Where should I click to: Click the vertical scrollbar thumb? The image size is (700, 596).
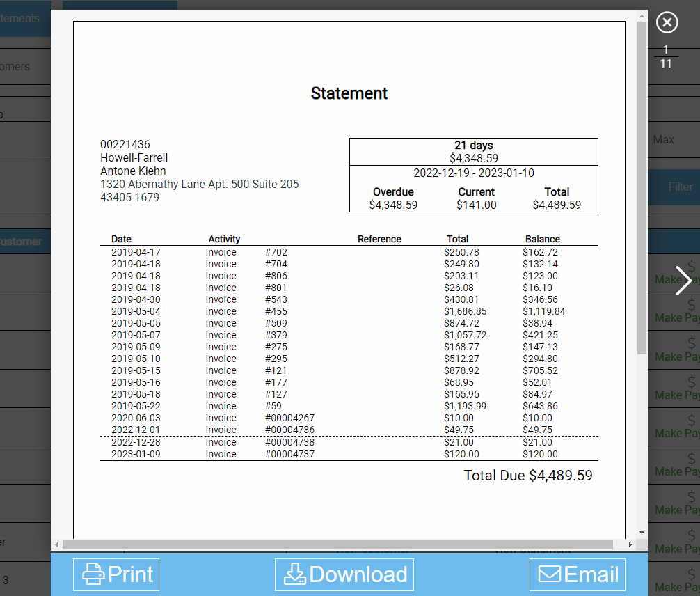pos(642,188)
